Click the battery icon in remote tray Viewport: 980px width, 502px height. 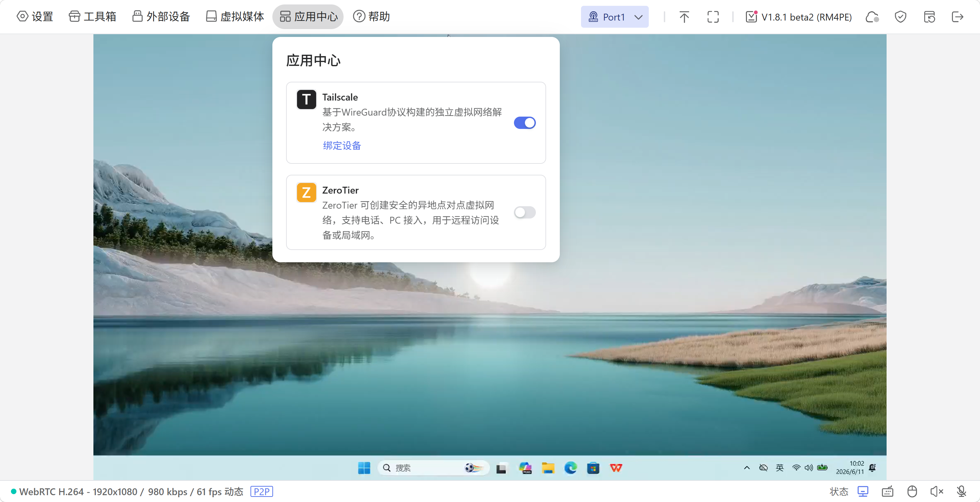(x=822, y=467)
